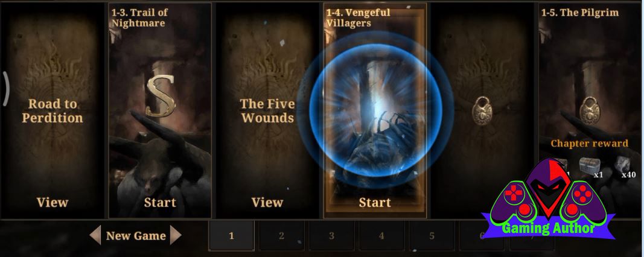Click the padlock on The Pilgrim card
This screenshot has height=257, width=644.
(x=590, y=111)
